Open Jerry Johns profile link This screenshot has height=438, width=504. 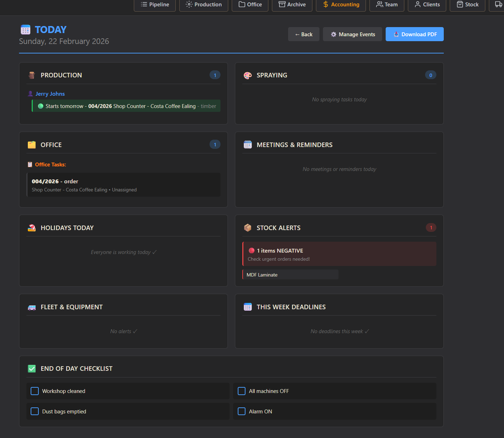pos(50,94)
